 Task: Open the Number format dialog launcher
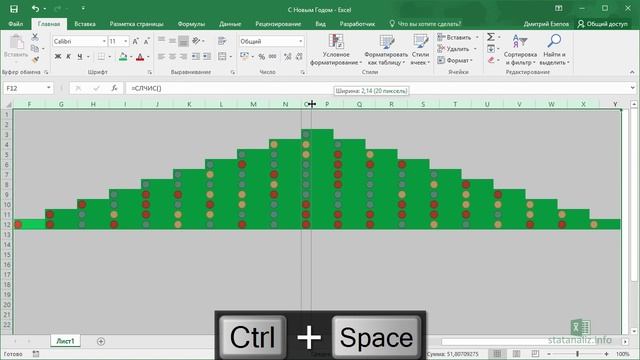point(302,72)
